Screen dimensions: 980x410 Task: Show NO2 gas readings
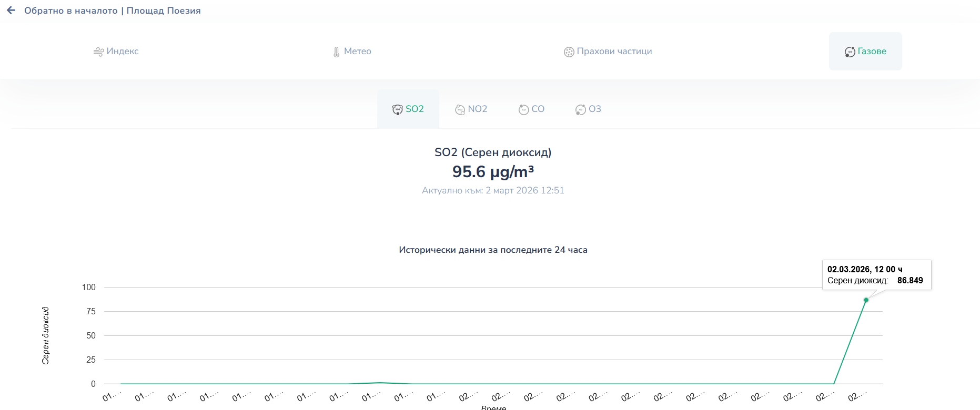coord(477,109)
